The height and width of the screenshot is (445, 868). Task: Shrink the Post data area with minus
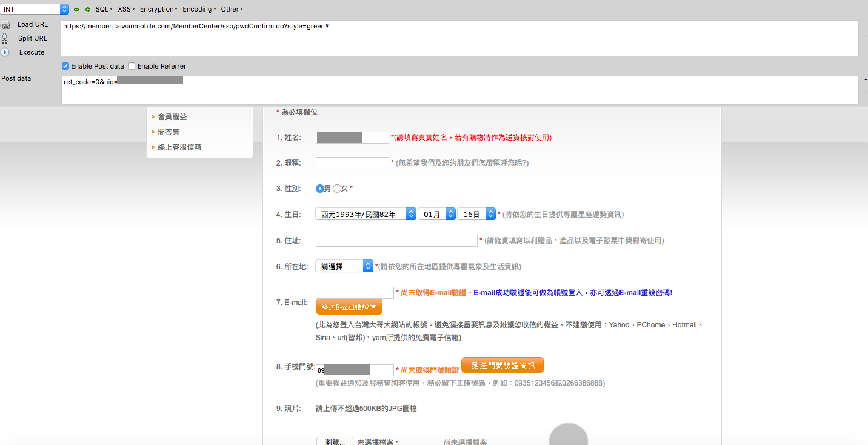[865, 79]
